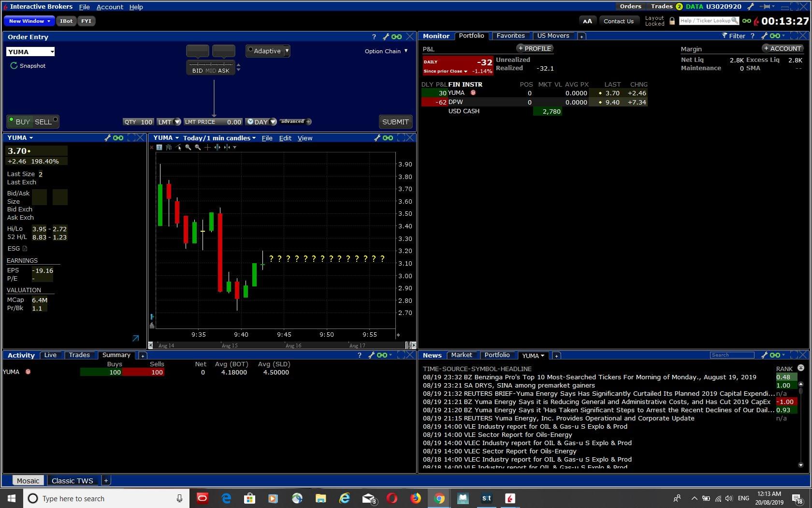Click the Monitor panel Filter funnel icon
The height and width of the screenshot is (508, 812).
click(725, 36)
